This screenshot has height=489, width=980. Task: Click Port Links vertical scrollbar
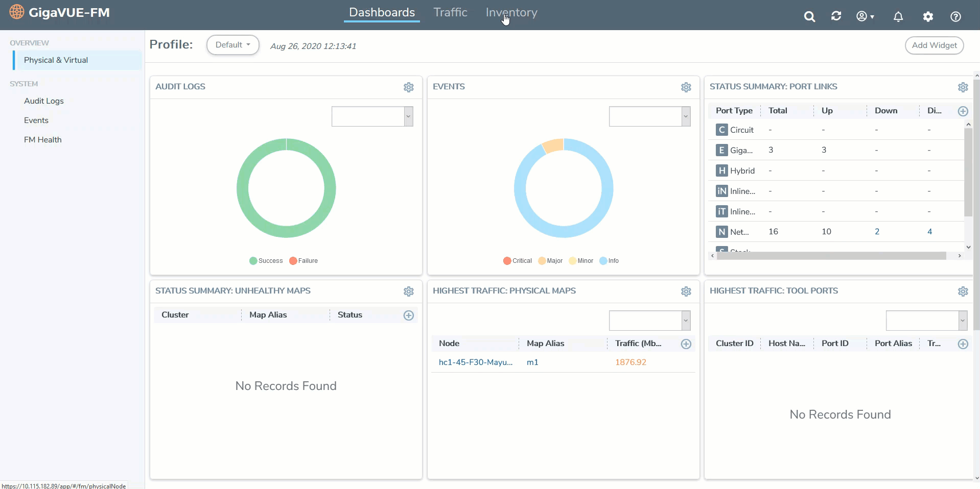[x=968, y=173]
